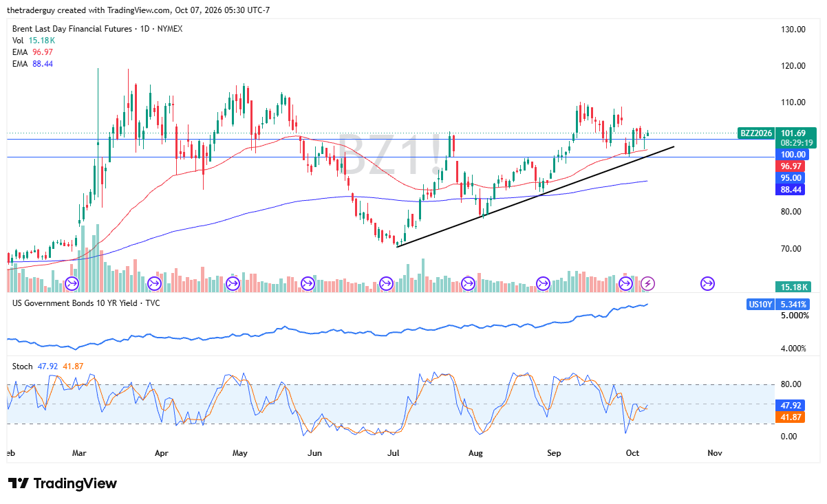Click the late-July futures rollover marker

(x=468, y=283)
